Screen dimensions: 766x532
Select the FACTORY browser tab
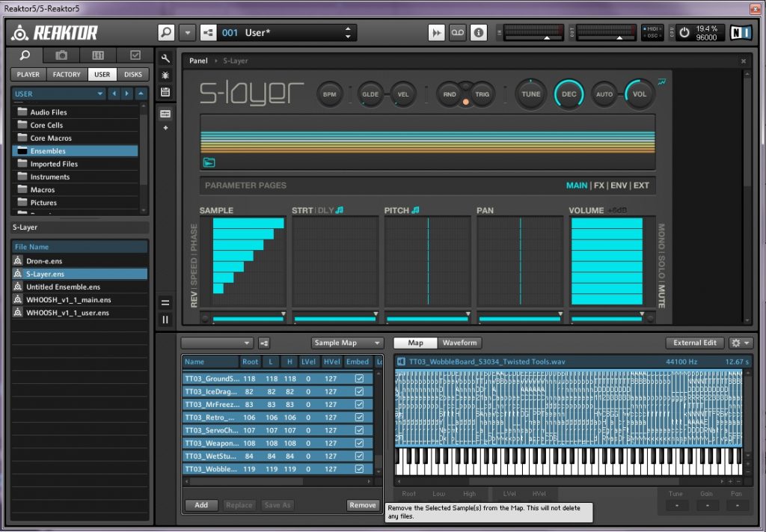pos(67,74)
